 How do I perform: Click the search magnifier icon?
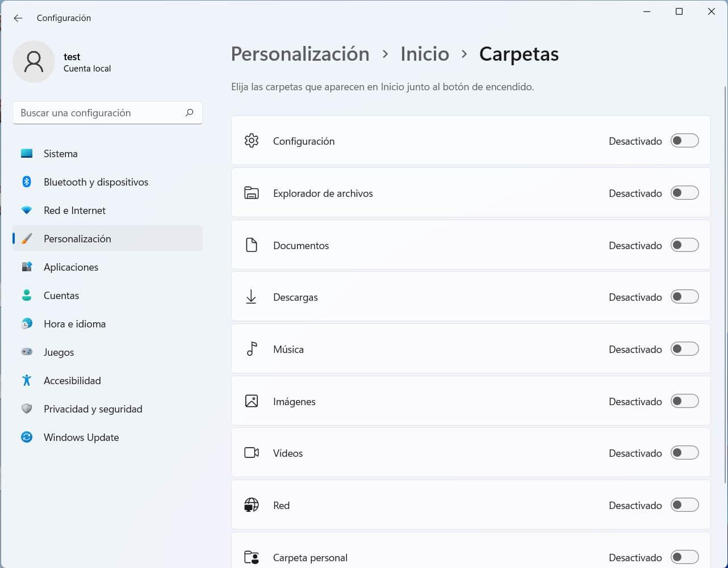pos(189,112)
